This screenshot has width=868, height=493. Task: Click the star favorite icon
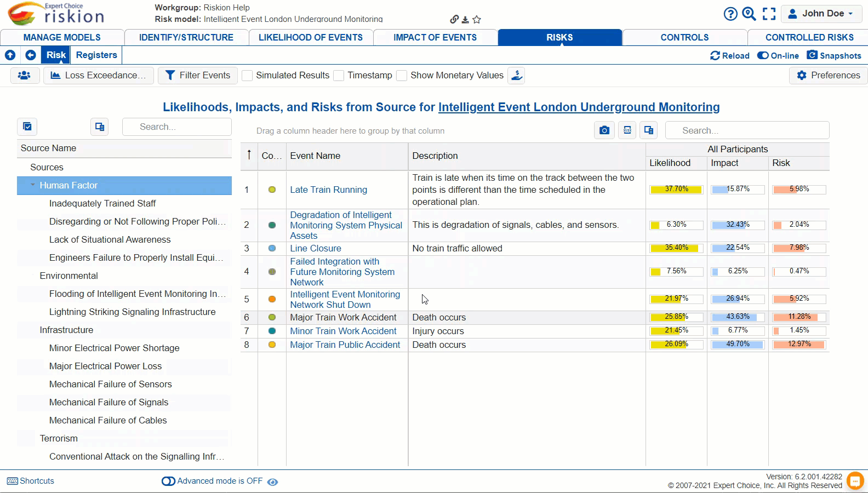click(x=477, y=20)
